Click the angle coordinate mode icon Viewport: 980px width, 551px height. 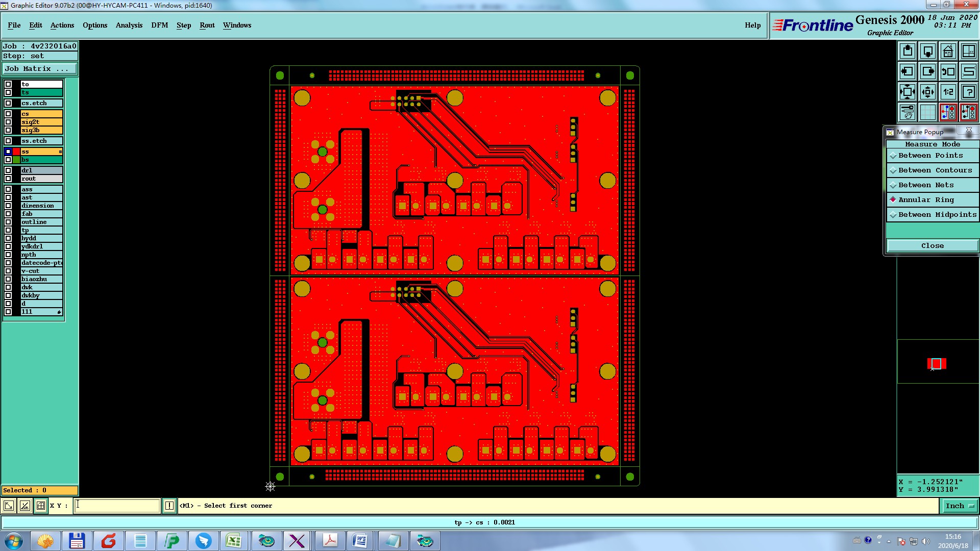click(x=24, y=506)
